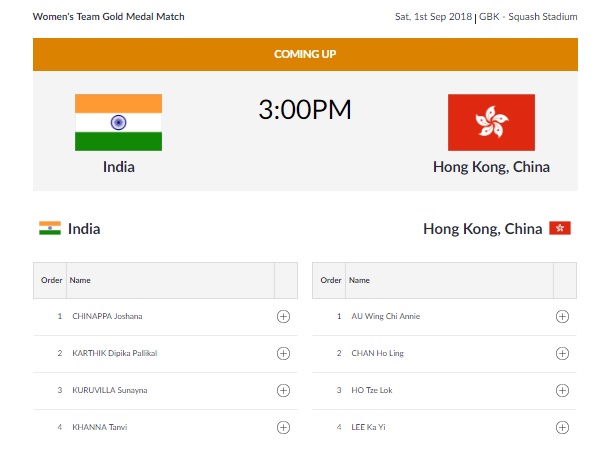Expand AU Wing Chi Annie details
Image resolution: width=603 pixels, height=453 pixels.
tap(562, 316)
